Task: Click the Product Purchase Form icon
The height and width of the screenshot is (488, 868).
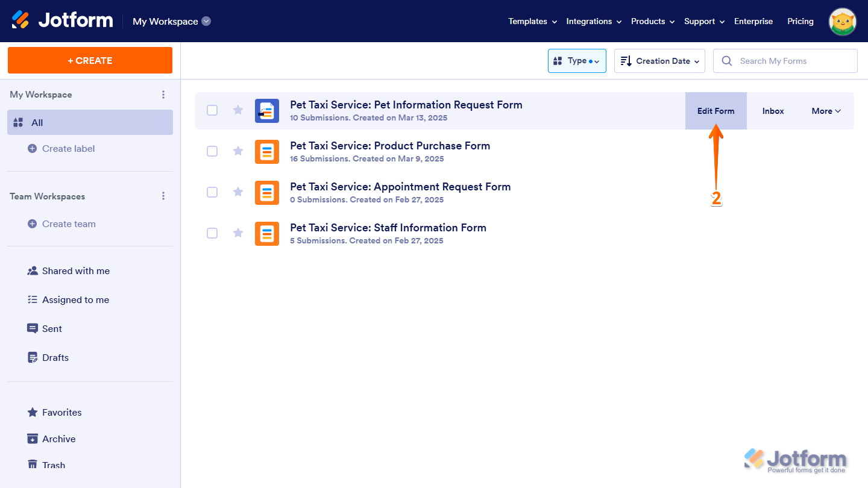Action: (267, 152)
